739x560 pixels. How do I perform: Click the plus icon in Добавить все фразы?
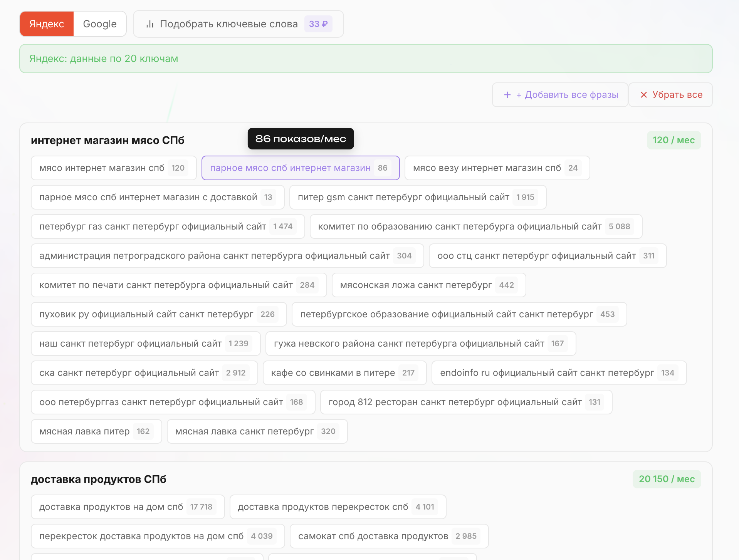[507, 95]
